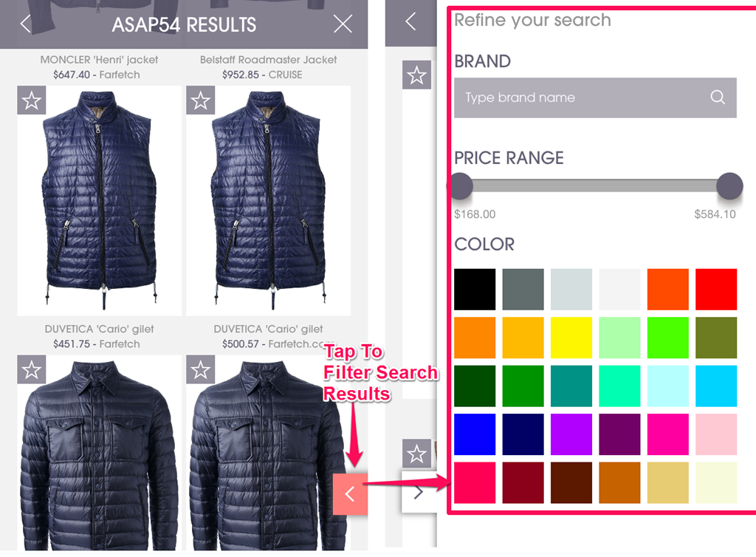
Task: Grab the maximum price slider handle
Action: pyautogui.click(x=729, y=185)
